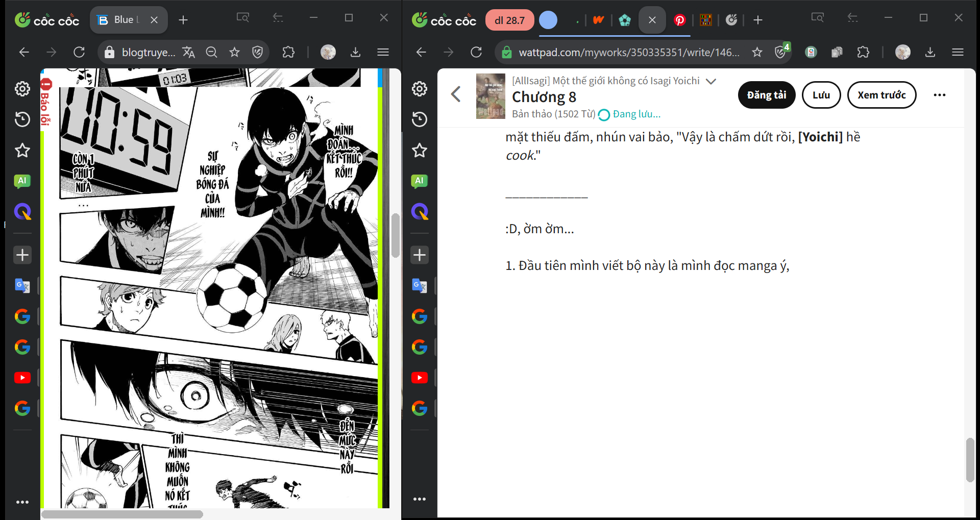The width and height of the screenshot is (980, 520).
Task: Go back with Wattpad editor arrow
Action: [x=456, y=94]
